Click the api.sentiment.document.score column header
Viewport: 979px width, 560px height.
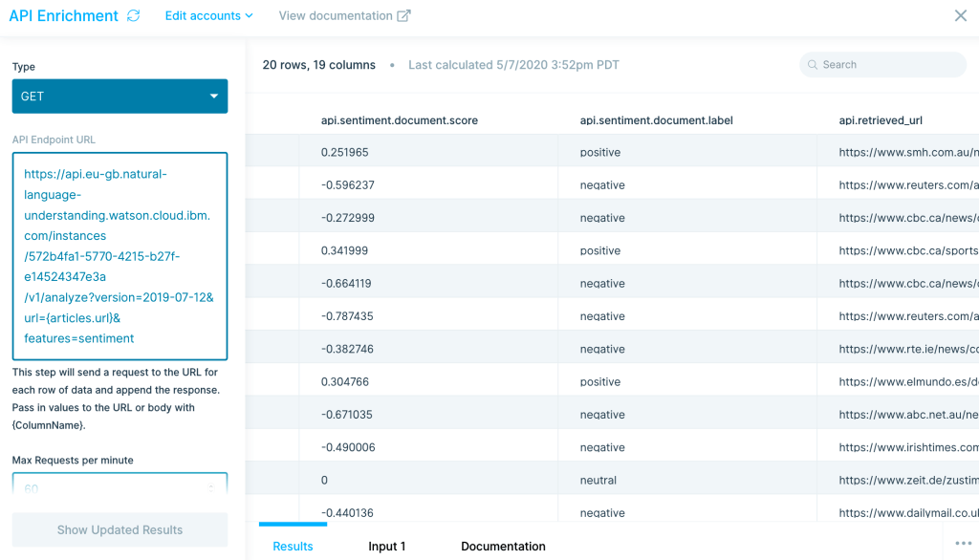click(x=399, y=120)
